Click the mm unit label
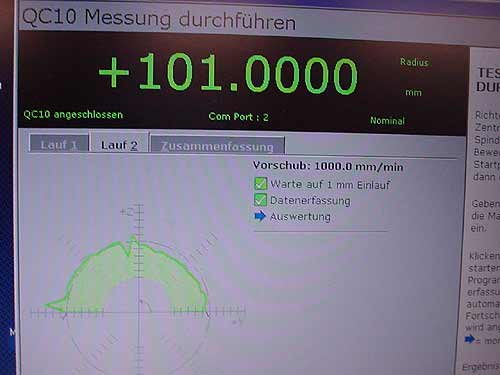This screenshot has width=500, height=375. click(413, 92)
